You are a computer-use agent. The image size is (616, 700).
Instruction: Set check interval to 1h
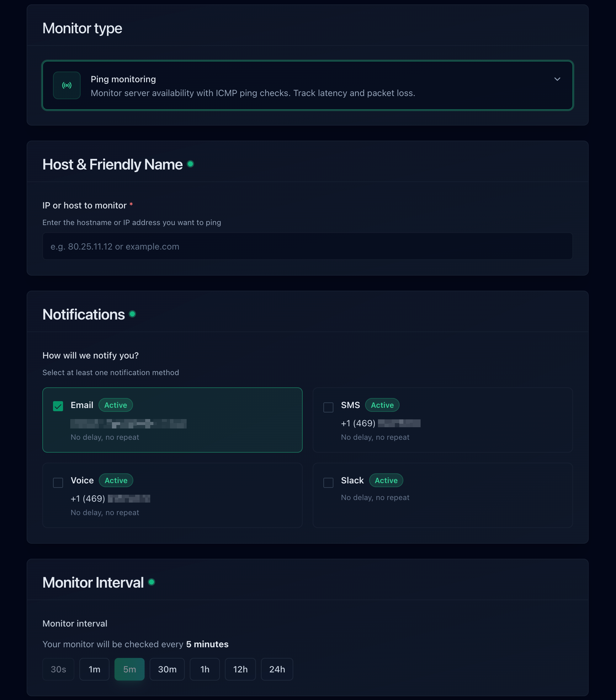(x=204, y=669)
